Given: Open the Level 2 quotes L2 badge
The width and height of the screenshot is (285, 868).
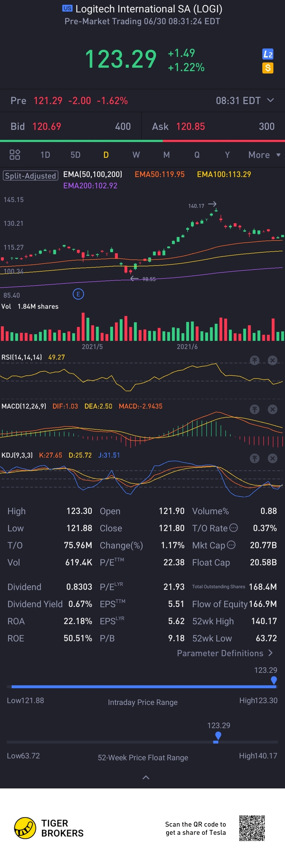Looking at the screenshot, I should coord(268,54).
